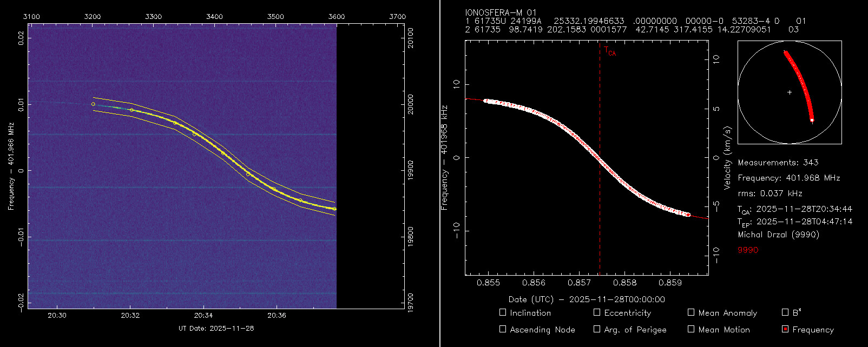Click the red 9990 site label
Image resolution: width=868 pixels, height=347 pixels.
pos(748,250)
